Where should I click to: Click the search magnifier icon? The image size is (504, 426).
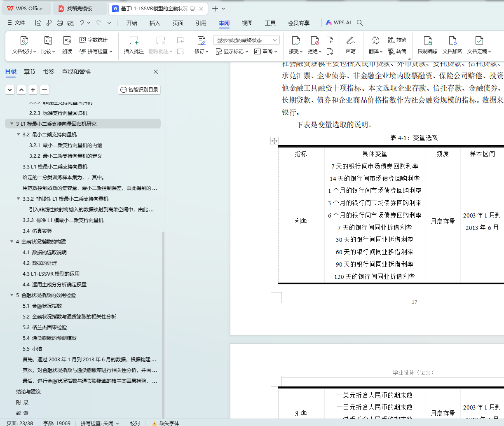click(360, 23)
